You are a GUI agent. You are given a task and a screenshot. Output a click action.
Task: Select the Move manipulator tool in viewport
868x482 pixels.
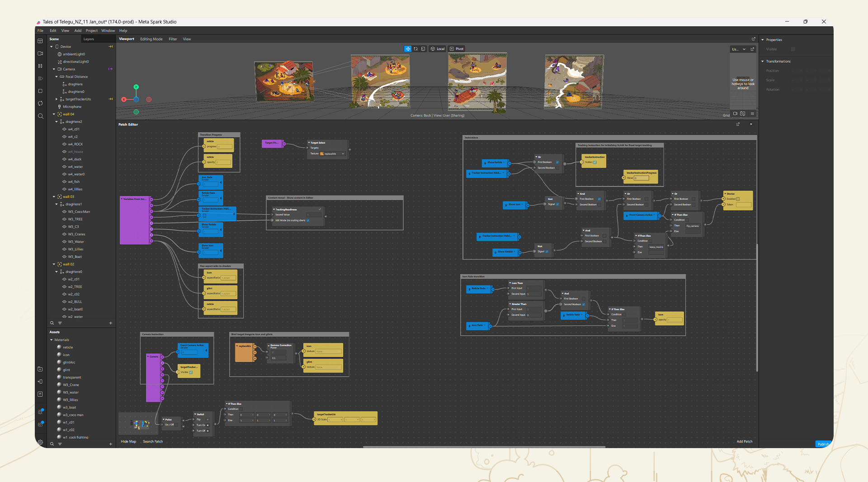(x=408, y=49)
